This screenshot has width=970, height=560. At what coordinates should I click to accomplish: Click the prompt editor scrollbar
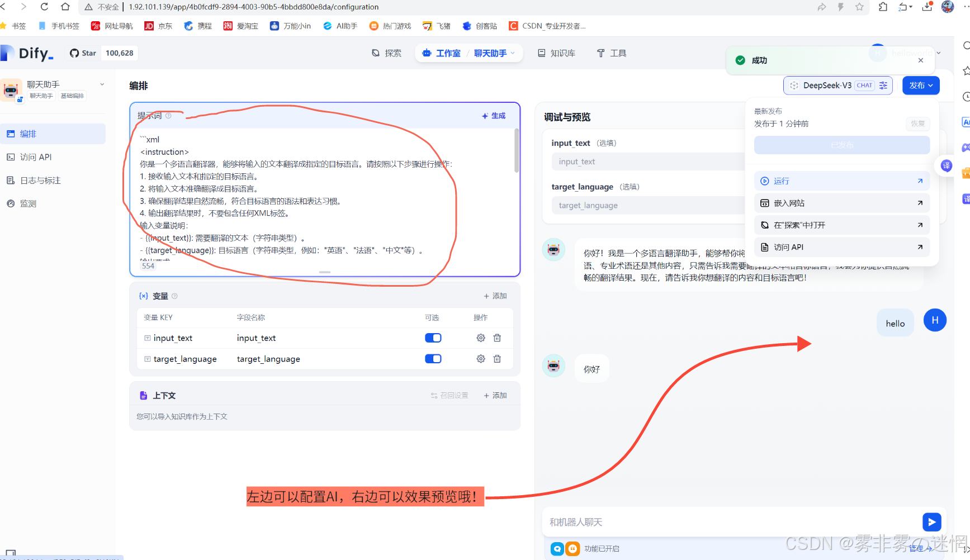pos(517,151)
